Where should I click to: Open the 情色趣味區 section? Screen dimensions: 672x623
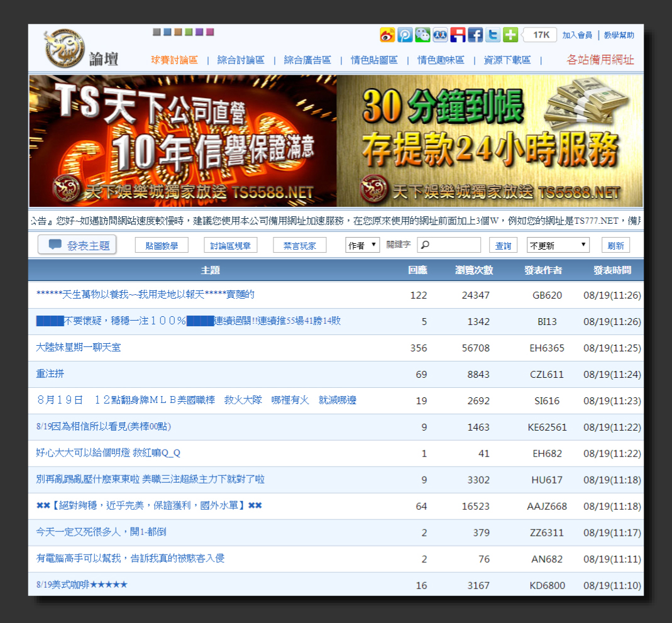click(441, 60)
